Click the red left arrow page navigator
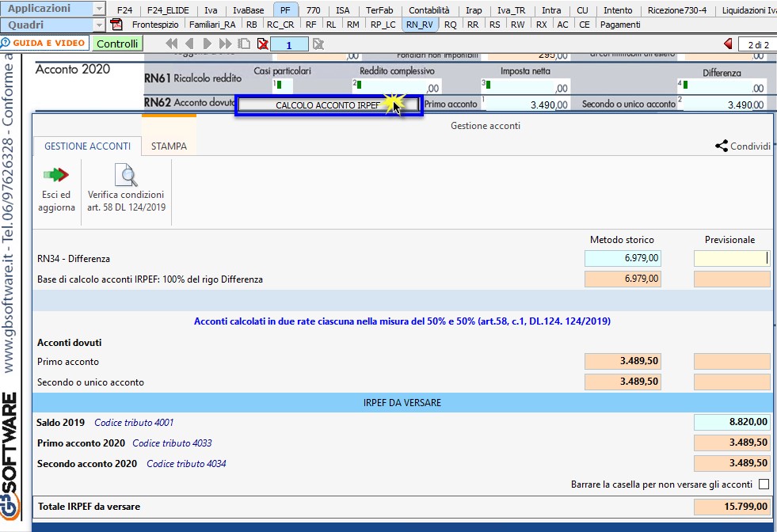The image size is (777, 532). [x=728, y=44]
